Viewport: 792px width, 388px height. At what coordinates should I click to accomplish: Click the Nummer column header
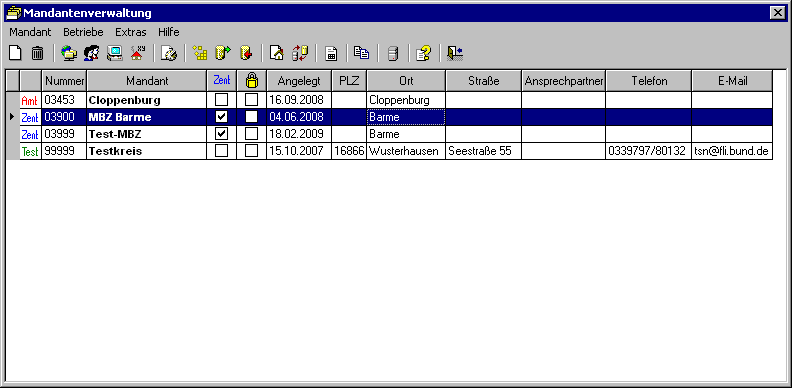64,81
